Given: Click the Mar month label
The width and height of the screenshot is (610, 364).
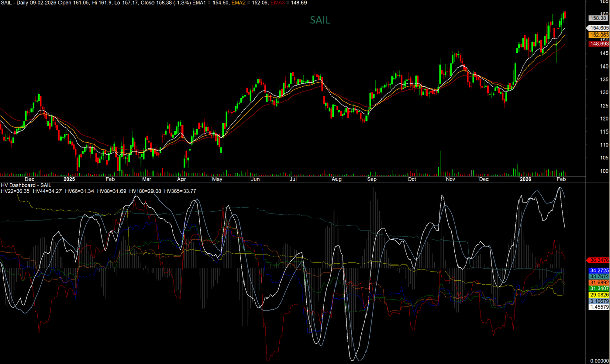Looking at the screenshot, I should 147,179.
